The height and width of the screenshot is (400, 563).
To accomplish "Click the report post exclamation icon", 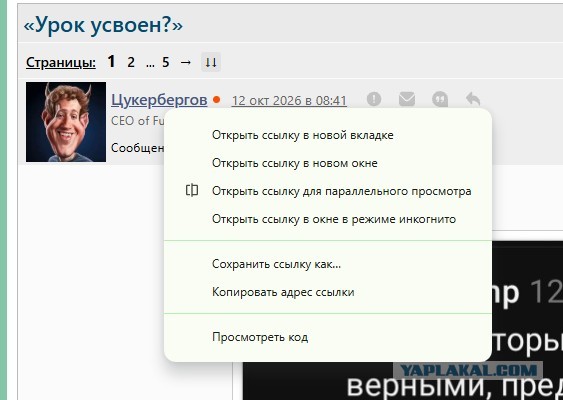I will point(374,99).
